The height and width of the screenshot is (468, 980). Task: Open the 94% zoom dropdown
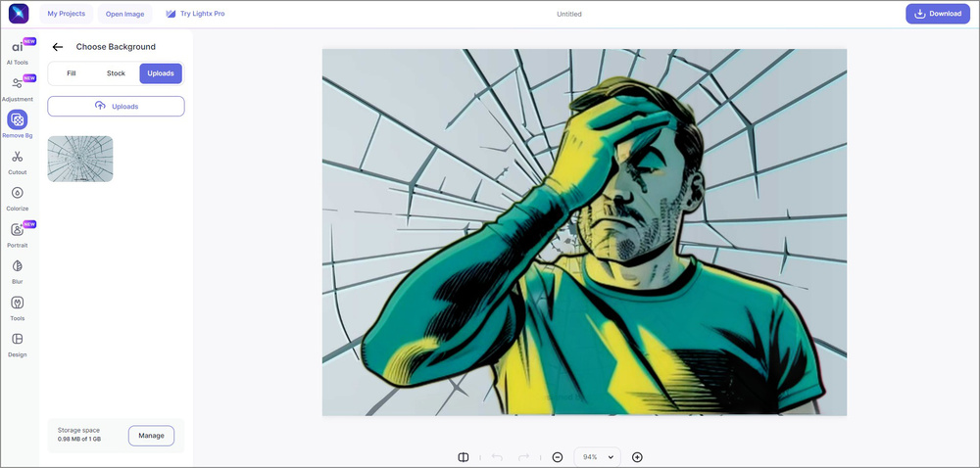(598, 457)
